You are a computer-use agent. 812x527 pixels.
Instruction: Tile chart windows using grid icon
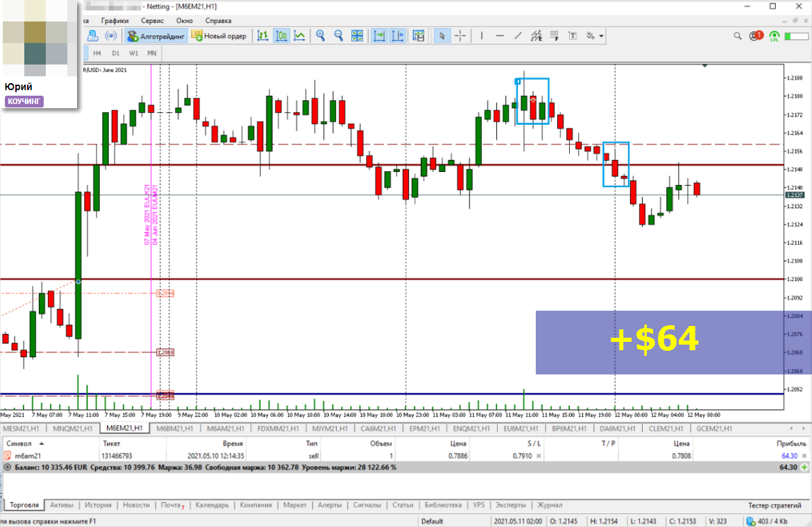click(x=357, y=35)
